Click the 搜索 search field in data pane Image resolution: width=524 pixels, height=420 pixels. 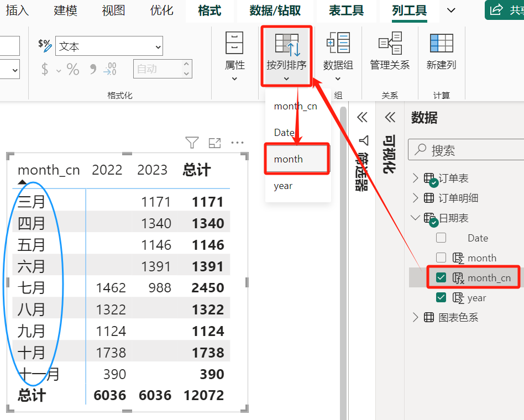point(466,150)
